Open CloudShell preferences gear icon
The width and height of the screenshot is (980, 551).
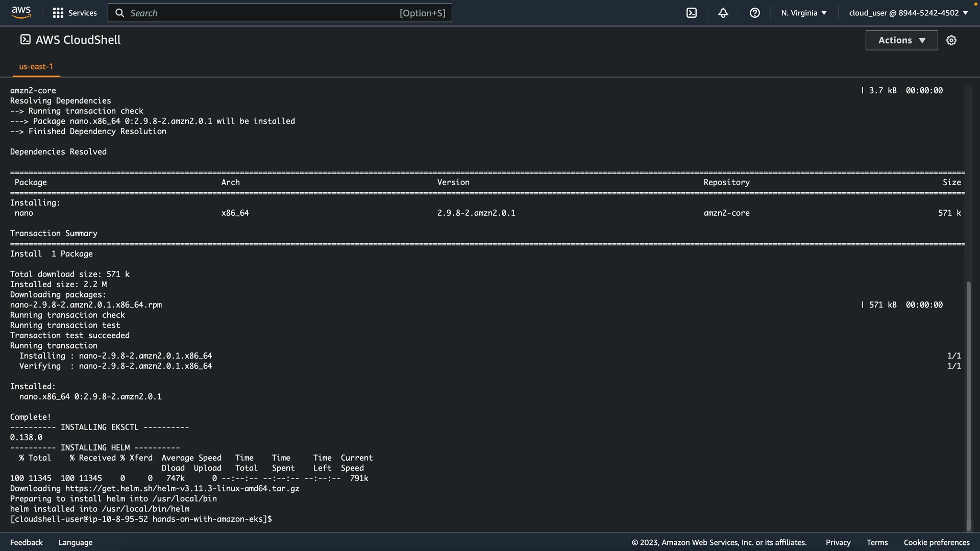(951, 40)
